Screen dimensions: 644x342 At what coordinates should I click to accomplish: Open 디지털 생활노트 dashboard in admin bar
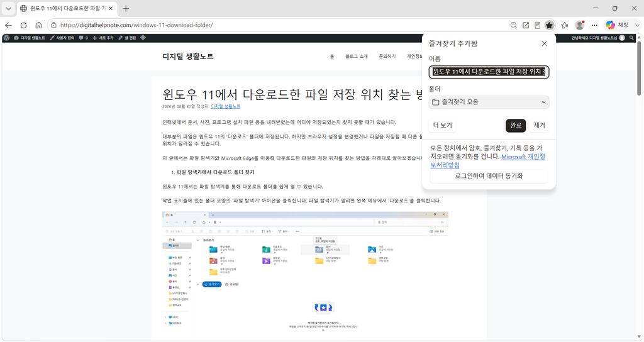tap(30, 38)
